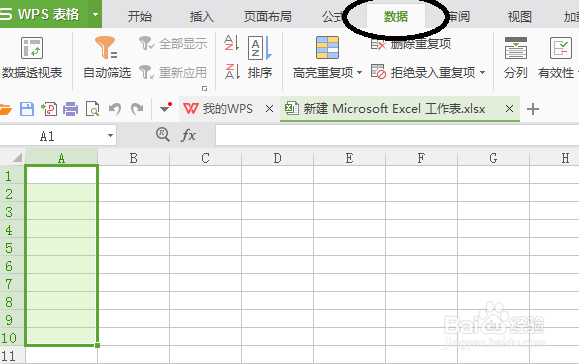Image resolution: width=579 pixels, height=364 pixels.
Task: Click Highlight Duplicates (高亮重复项) icon
Action: (327, 48)
